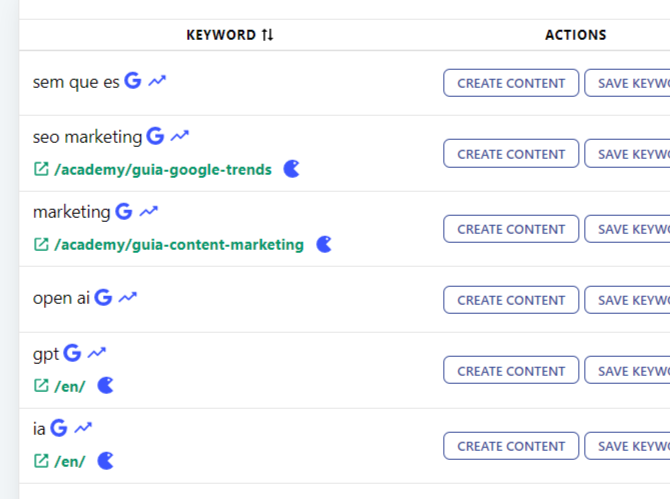The height and width of the screenshot is (499, 670).
Task: Create content for 'ia'
Action: tap(511, 446)
